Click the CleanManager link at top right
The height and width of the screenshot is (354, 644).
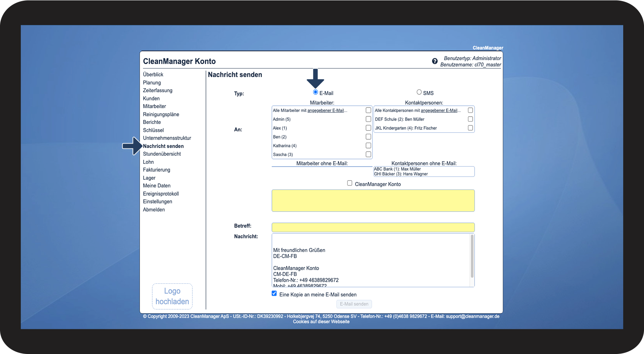(x=488, y=48)
